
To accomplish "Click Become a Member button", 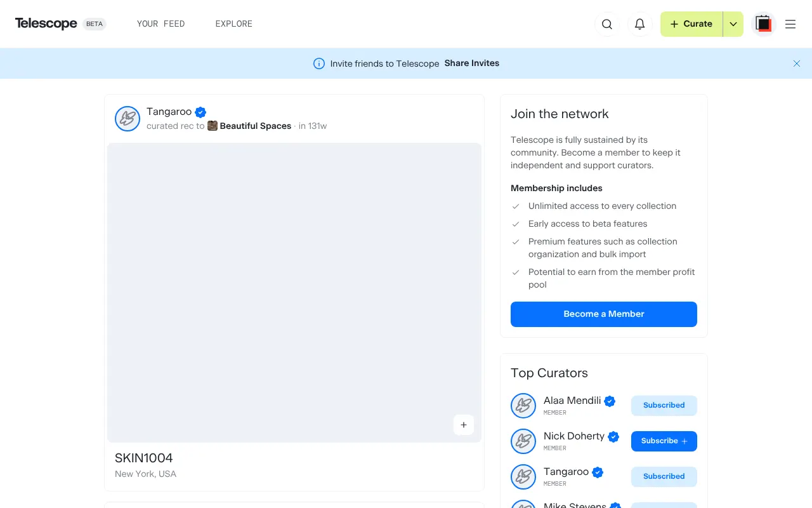I will pos(604,314).
